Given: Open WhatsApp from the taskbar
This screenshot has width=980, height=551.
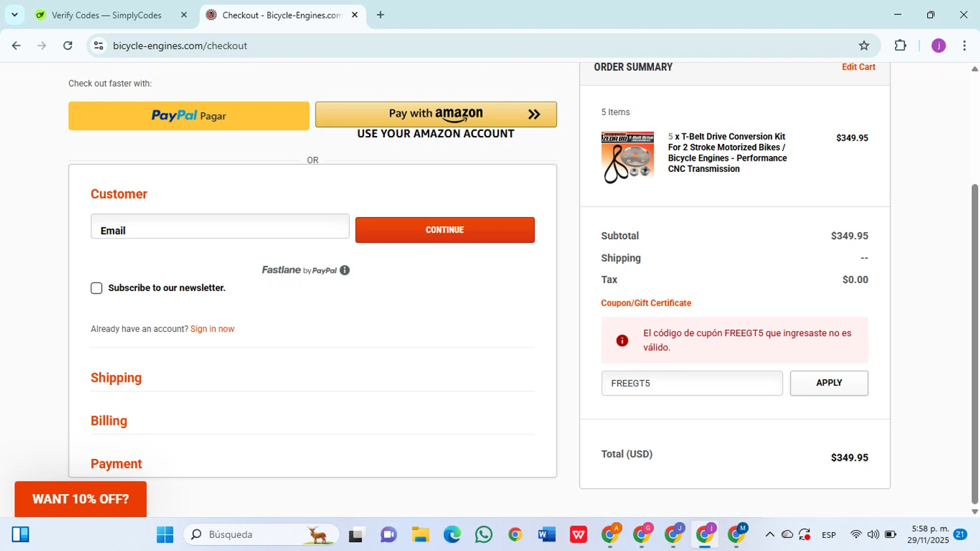Looking at the screenshot, I should pos(483,535).
